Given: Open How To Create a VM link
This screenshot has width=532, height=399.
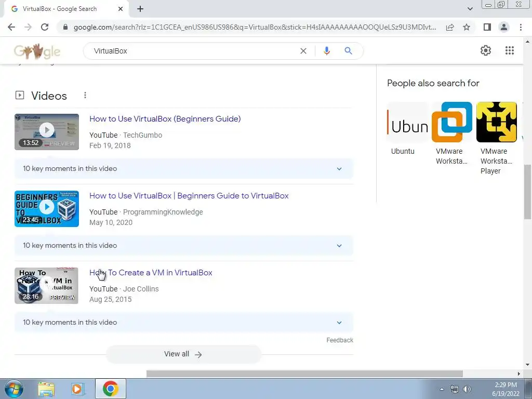Looking at the screenshot, I should click(151, 273).
